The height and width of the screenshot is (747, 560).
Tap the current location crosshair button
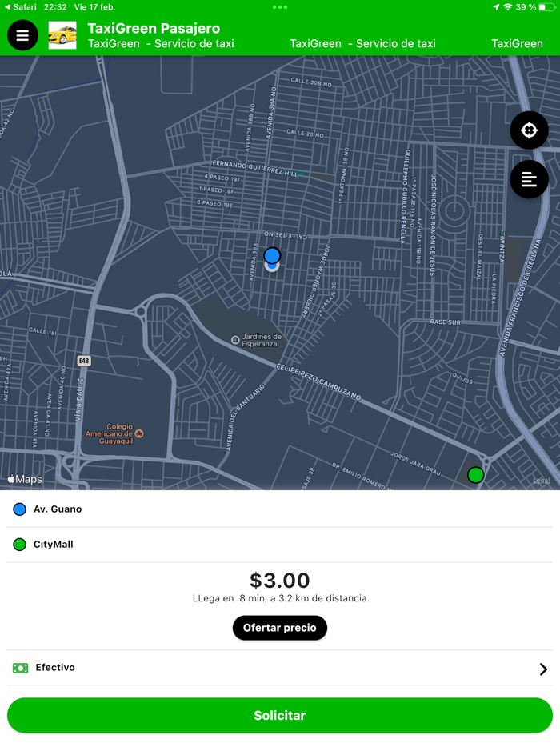pyautogui.click(x=528, y=130)
